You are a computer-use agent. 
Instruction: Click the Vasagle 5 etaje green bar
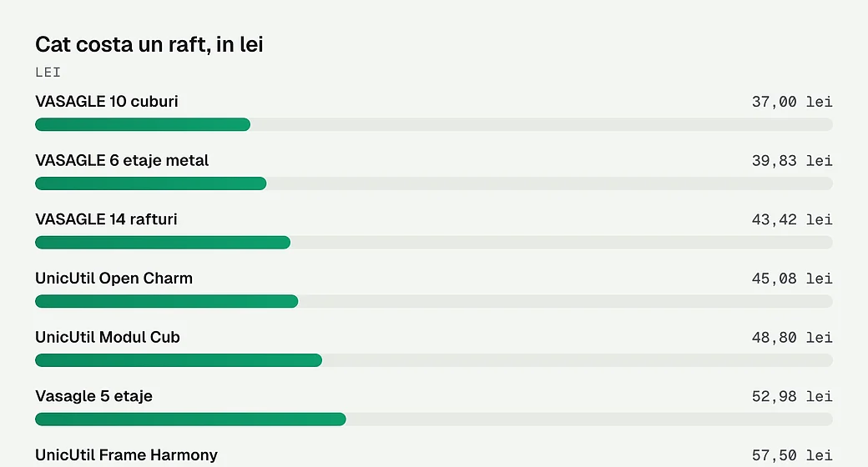click(190, 419)
